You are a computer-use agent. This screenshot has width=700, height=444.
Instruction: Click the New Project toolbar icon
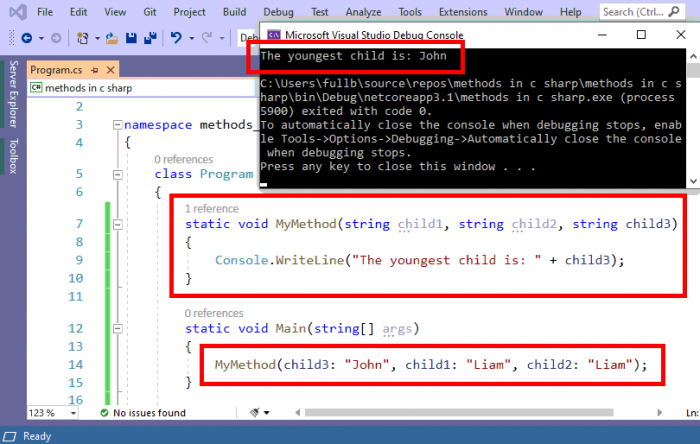(x=84, y=38)
